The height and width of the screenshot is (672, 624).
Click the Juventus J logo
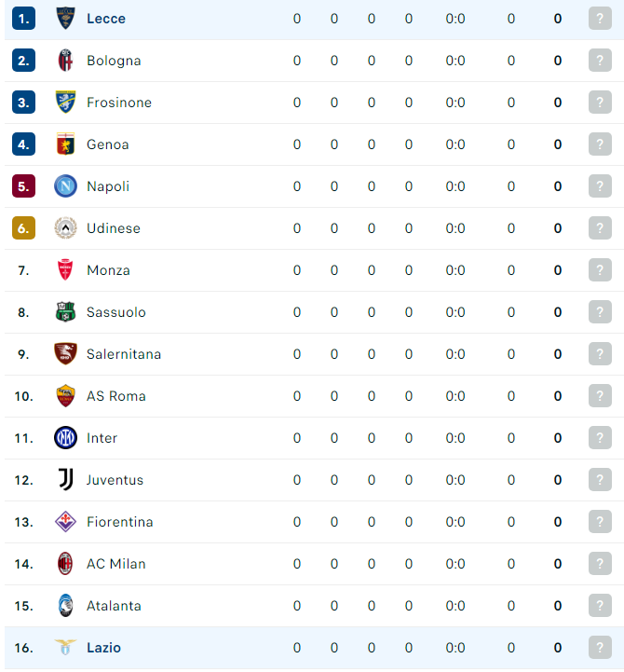[x=65, y=480]
